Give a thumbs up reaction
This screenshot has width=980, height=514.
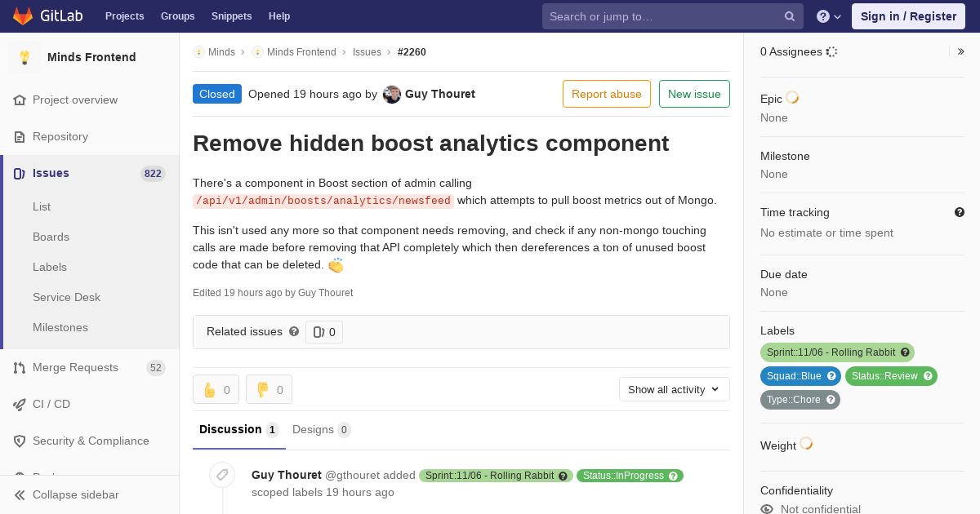tap(216, 389)
